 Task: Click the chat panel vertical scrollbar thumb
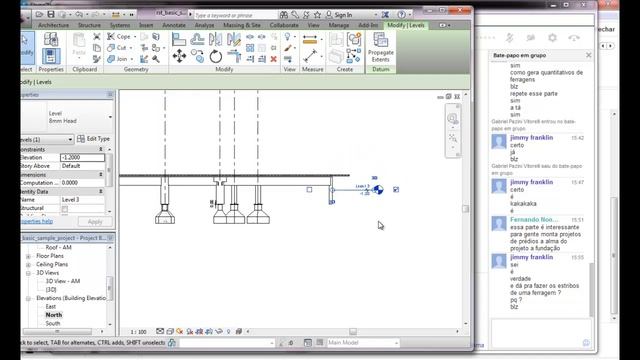tap(591, 290)
